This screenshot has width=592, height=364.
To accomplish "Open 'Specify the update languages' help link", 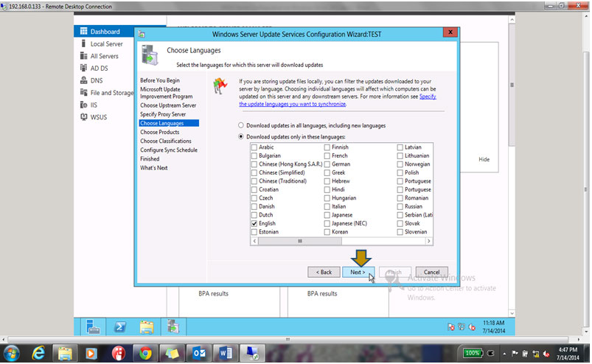I will point(338,100).
